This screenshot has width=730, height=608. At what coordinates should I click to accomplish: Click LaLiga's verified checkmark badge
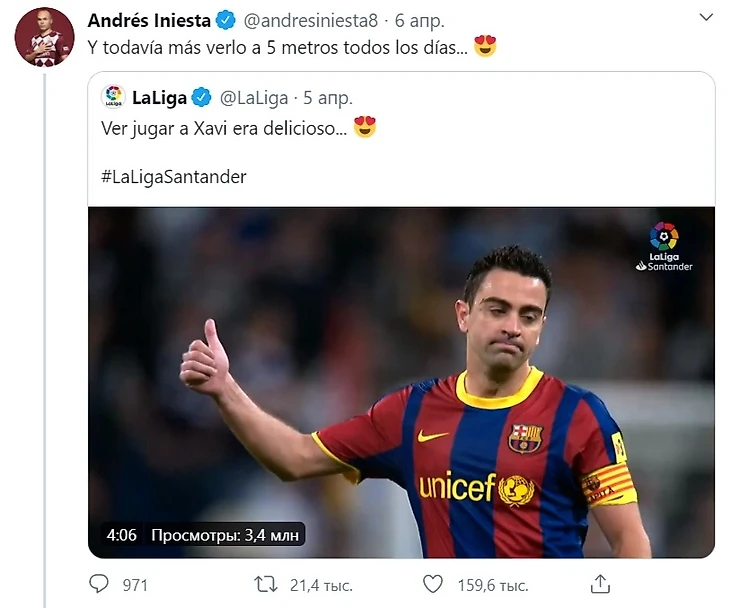[201, 97]
